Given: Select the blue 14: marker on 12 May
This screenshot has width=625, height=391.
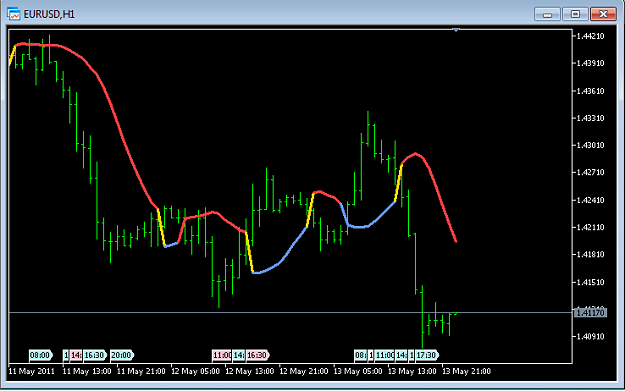Looking at the screenshot, I should pos(239,355).
